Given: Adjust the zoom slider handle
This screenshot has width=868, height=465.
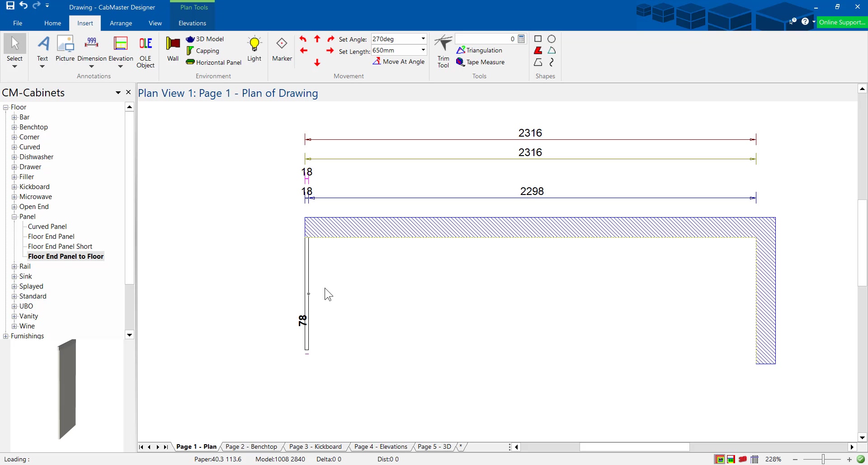Looking at the screenshot, I should (x=823, y=459).
